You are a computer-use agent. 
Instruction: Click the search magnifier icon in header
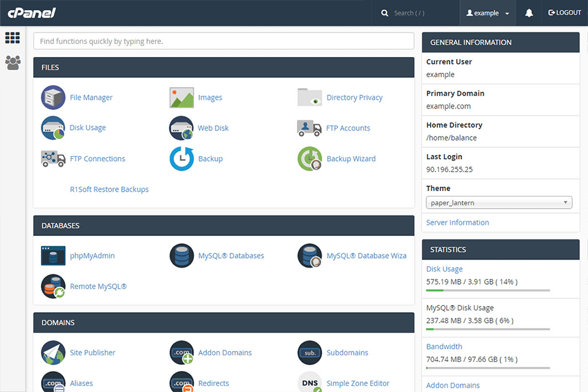coord(385,13)
